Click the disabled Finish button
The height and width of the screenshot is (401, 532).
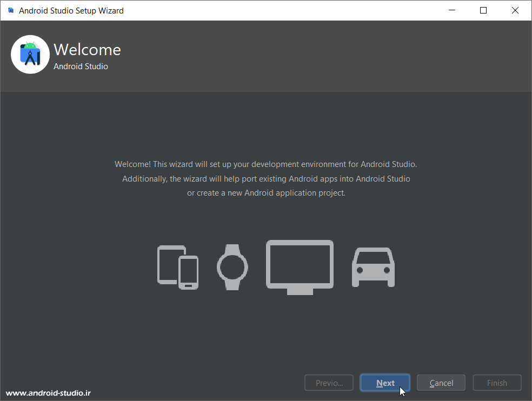tap(497, 383)
